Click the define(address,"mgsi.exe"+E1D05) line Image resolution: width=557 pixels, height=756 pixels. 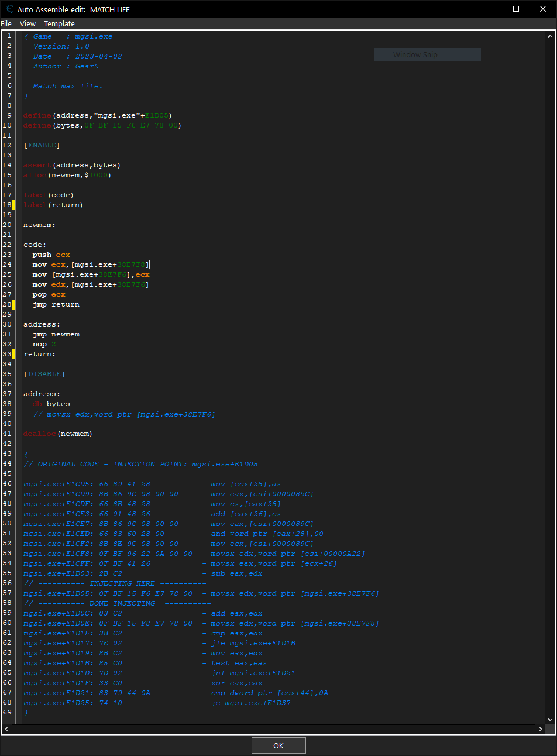[x=98, y=115]
